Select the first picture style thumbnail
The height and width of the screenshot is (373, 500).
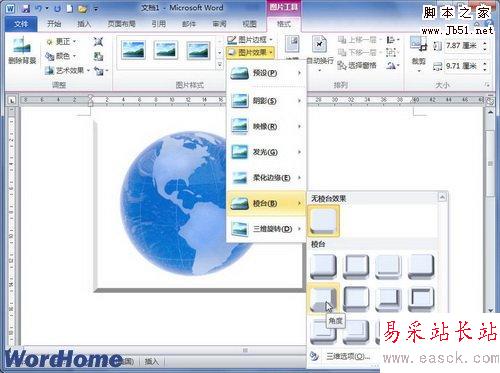pos(134,50)
